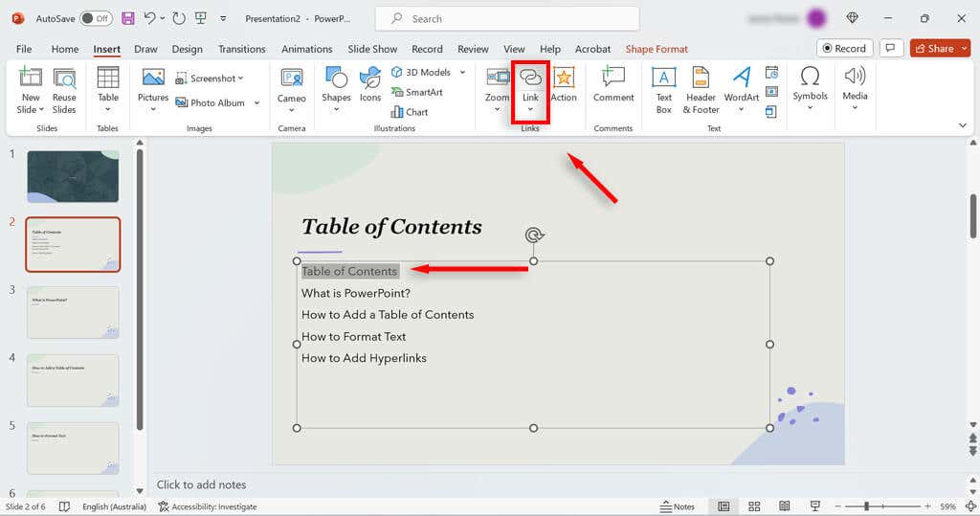Expand the 3D Models dropdown arrow
Viewport: 980px width, 516px height.
462,72
